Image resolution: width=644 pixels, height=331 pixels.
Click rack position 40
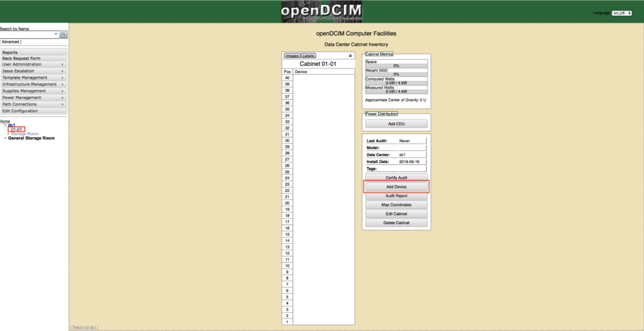click(287, 77)
